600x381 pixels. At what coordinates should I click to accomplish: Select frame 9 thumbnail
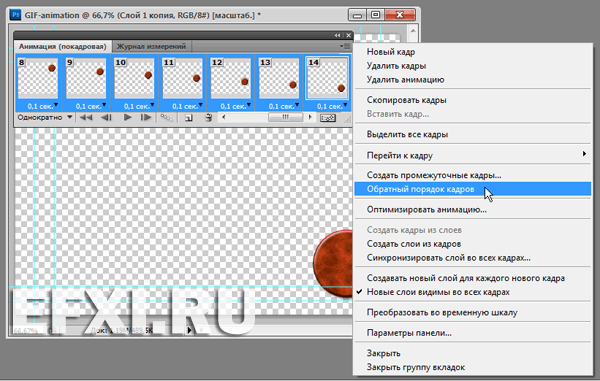coord(86,78)
